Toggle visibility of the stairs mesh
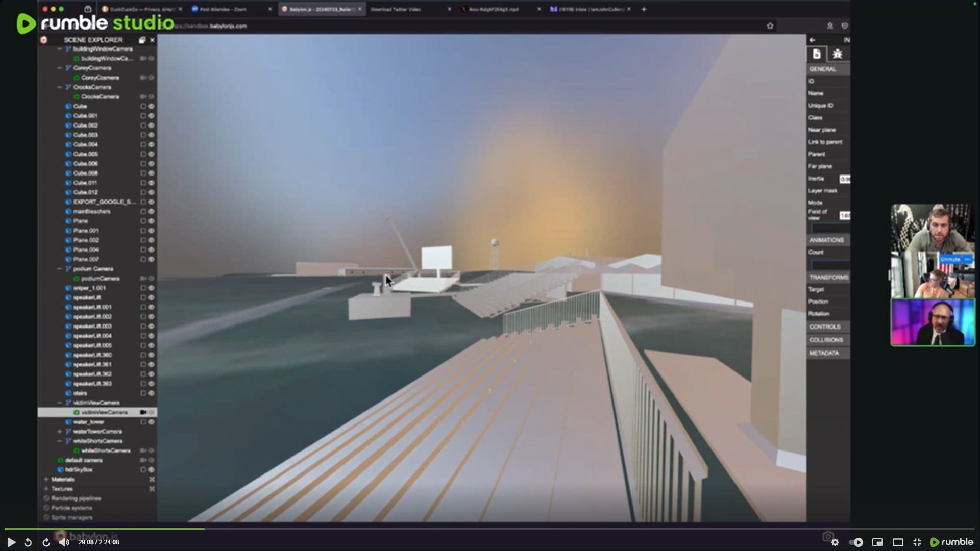Image resolution: width=980 pixels, height=551 pixels. [x=151, y=393]
